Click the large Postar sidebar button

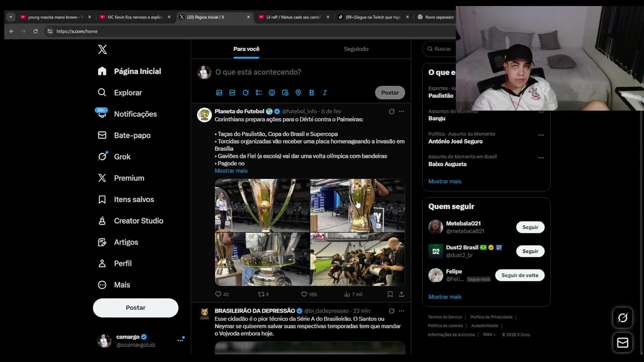click(x=135, y=308)
